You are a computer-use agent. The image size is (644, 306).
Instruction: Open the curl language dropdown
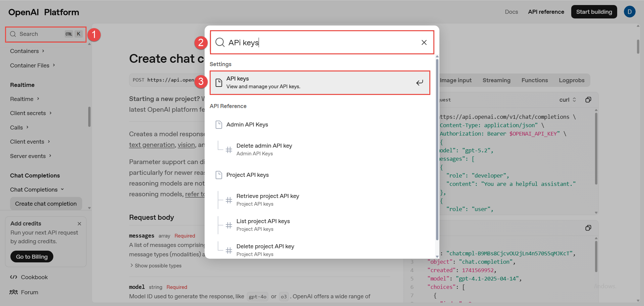click(x=568, y=100)
